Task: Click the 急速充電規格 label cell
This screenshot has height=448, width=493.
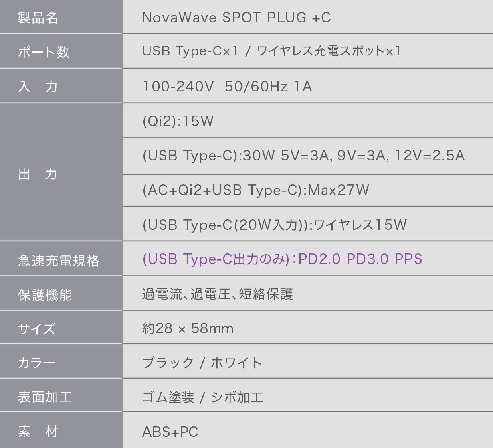Action: click(x=61, y=259)
